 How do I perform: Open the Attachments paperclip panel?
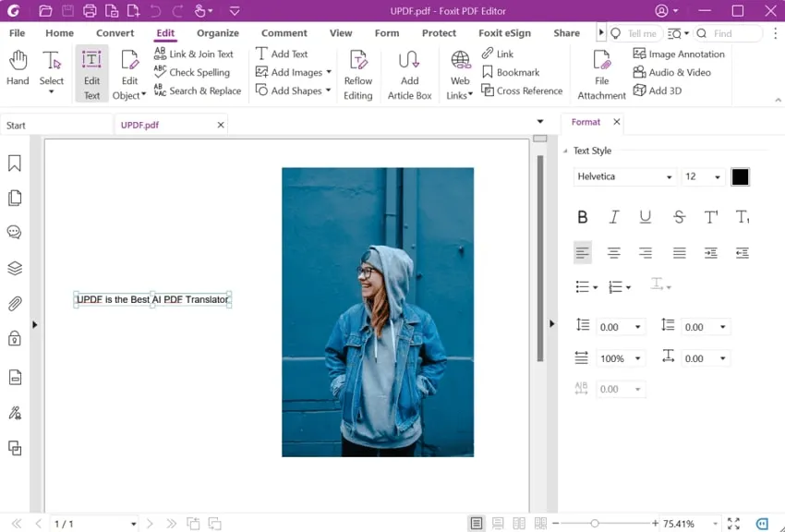tap(15, 304)
